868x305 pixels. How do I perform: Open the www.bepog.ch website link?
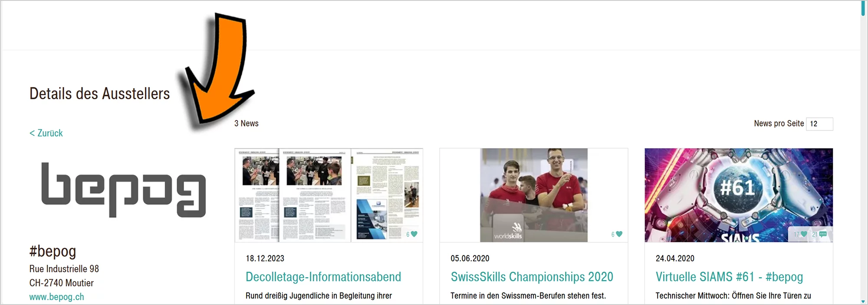pyautogui.click(x=56, y=297)
